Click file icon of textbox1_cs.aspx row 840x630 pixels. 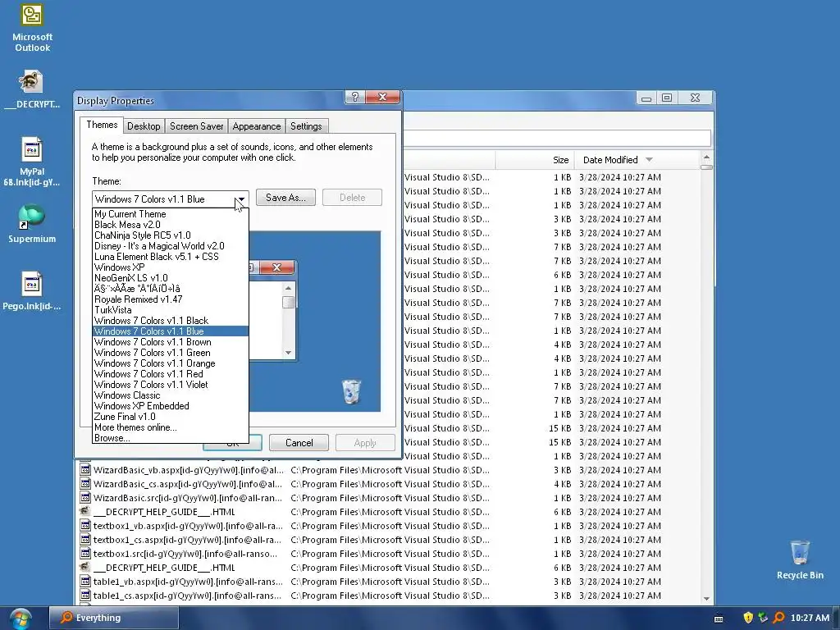85,540
